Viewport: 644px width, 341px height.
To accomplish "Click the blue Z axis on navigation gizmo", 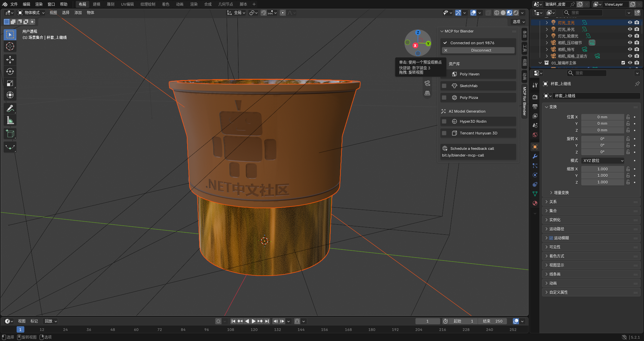I will 418,33.
